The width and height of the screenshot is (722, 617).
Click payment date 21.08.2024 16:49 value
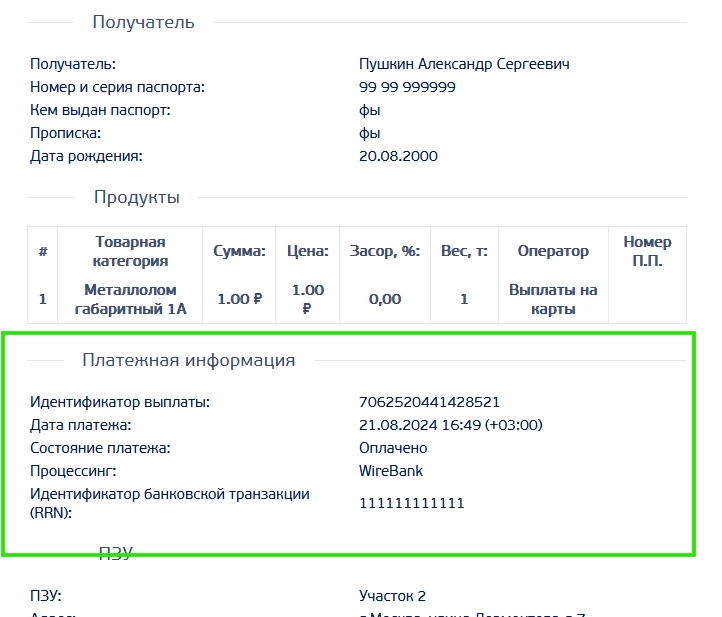point(450,425)
